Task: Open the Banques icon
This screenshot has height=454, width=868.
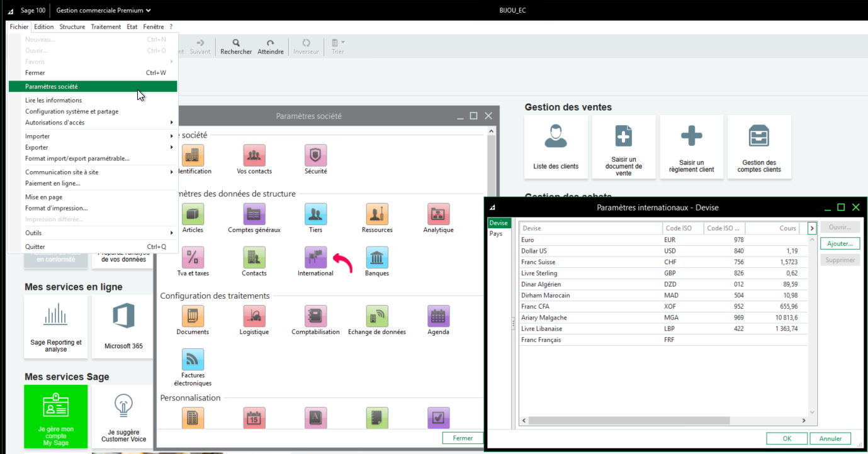Action: click(x=376, y=258)
